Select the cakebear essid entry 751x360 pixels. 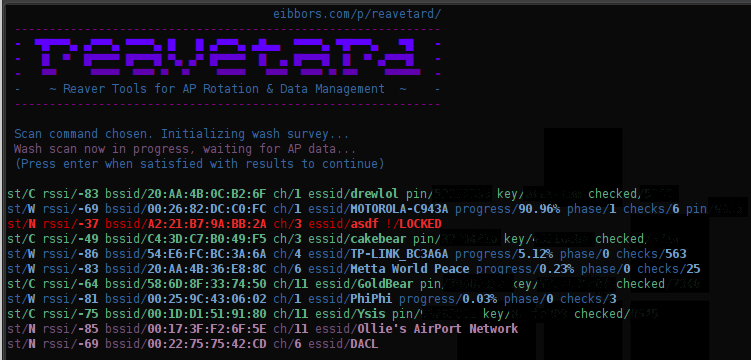point(357,239)
